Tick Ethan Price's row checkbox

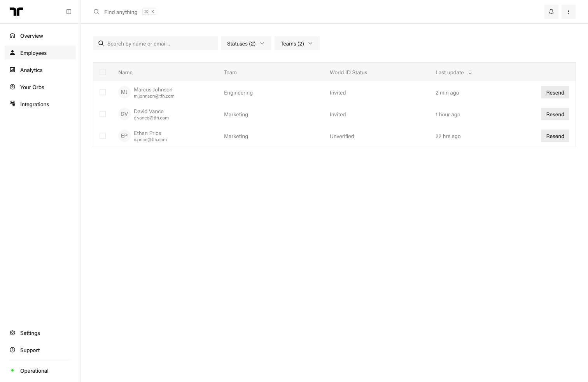coord(103,136)
